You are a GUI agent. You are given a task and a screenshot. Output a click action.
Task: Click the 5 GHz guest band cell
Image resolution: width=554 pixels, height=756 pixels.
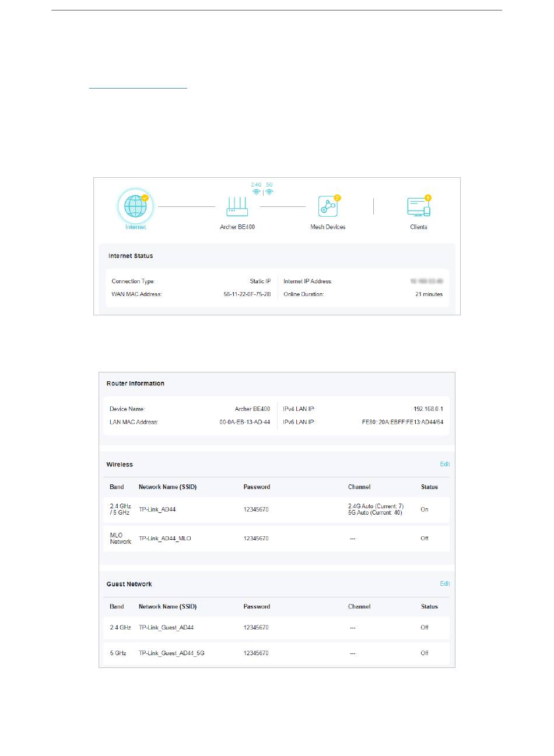coord(118,653)
